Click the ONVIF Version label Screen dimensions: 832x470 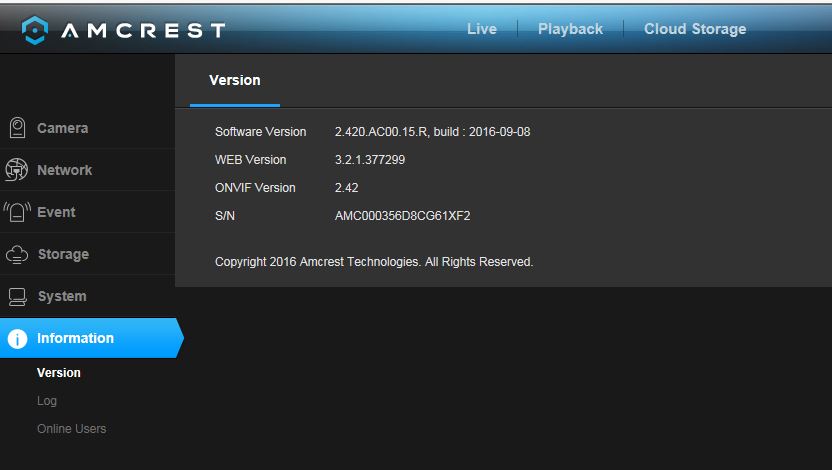click(x=255, y=188)
